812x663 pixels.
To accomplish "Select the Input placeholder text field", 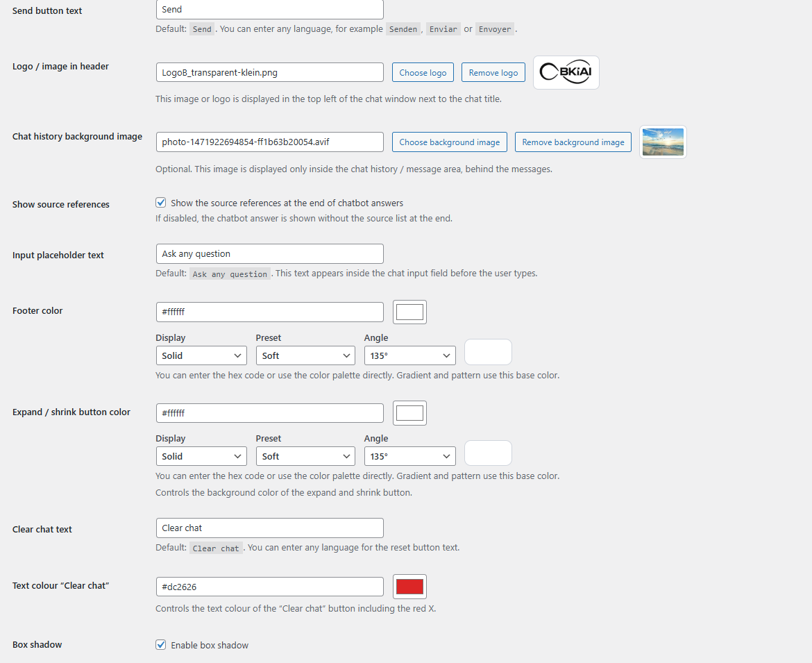I will 269,253.
